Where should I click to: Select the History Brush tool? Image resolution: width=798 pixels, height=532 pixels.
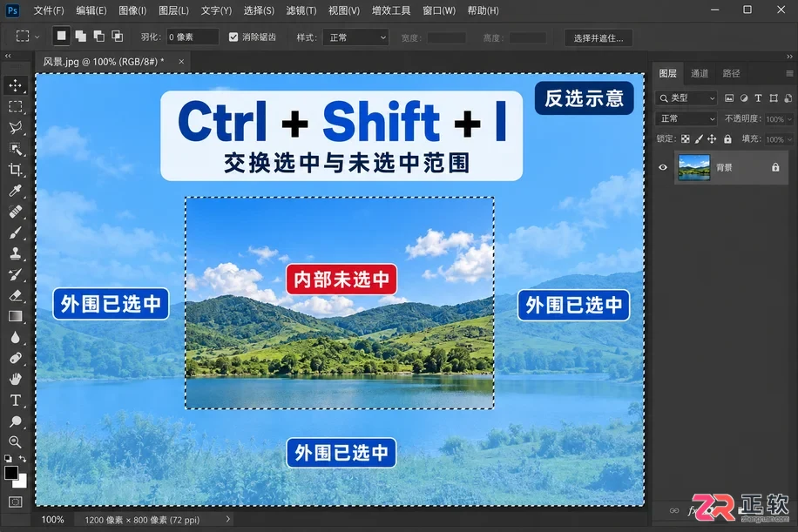16,274
